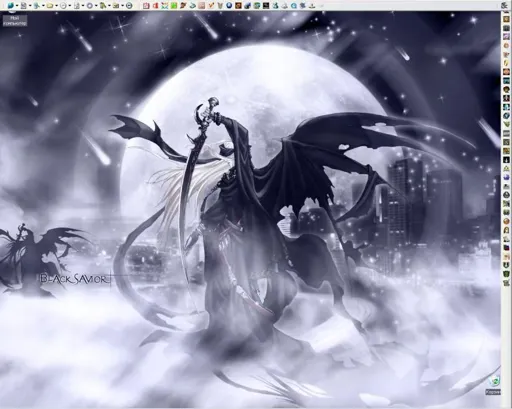Click the round minus icon ending the left toolbar group
This screenshot has width=512, height=409.
pyautogui.click(x=129, y=6)
